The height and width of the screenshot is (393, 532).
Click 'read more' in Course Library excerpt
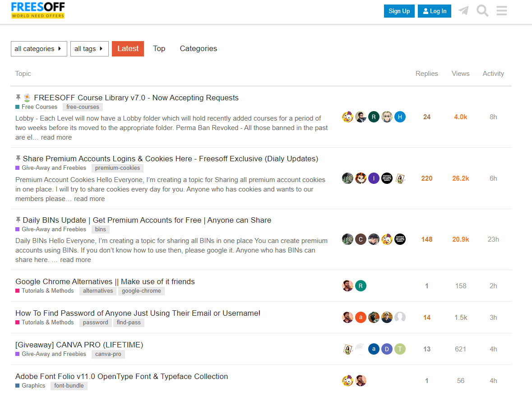[56, 137]
